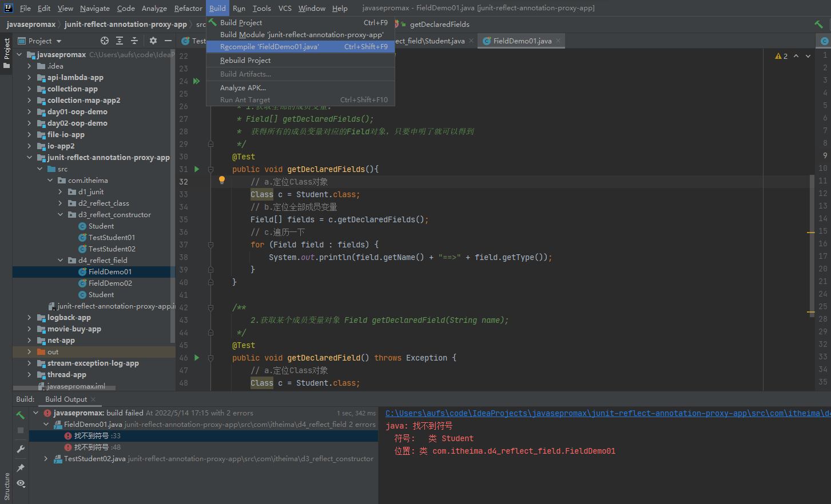Choose Build Project from Build menu
The height and width of the screenshot is (504, 831).
(x=300, y=22)
